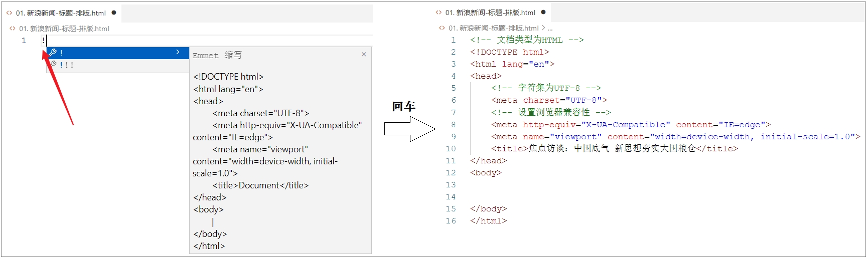Close the Emmet 缩写 documentation panel
The width and height of the screenshot is (868, 259).
(x=364, y=55)
